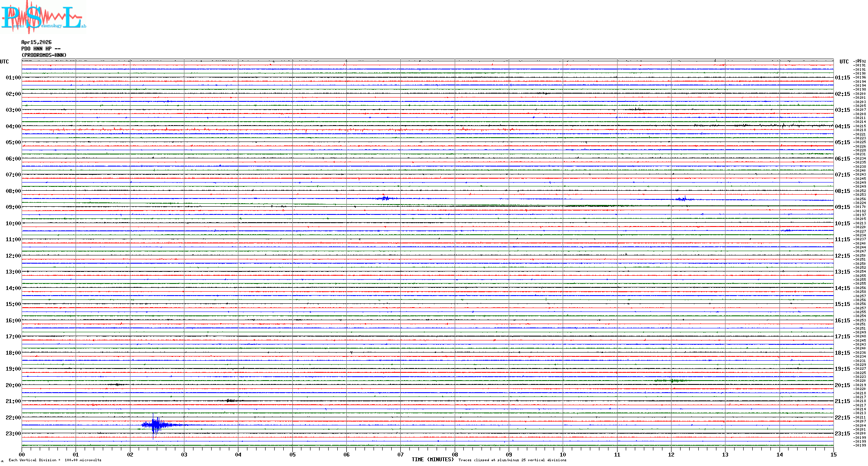Click the 23:15 label on right side

coord(842,434)
